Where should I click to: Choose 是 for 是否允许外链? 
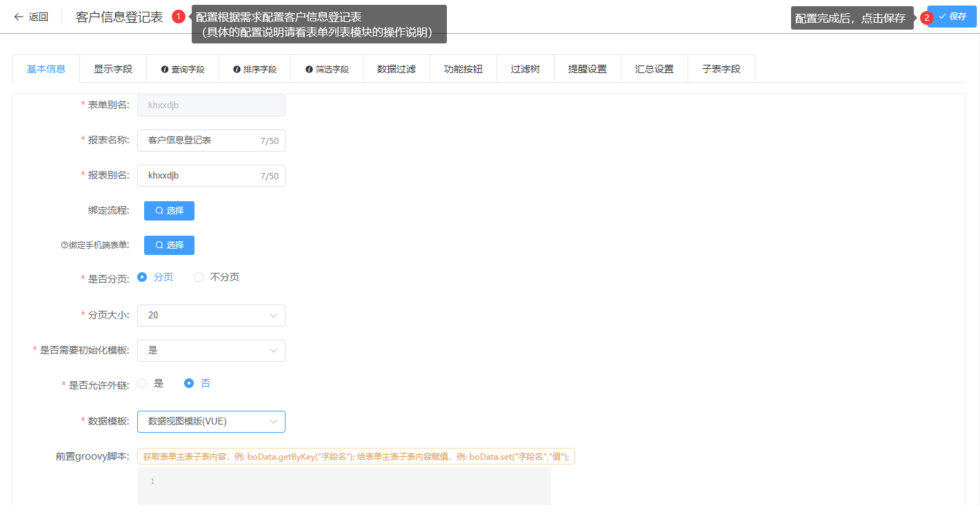[x=143, y=383]
